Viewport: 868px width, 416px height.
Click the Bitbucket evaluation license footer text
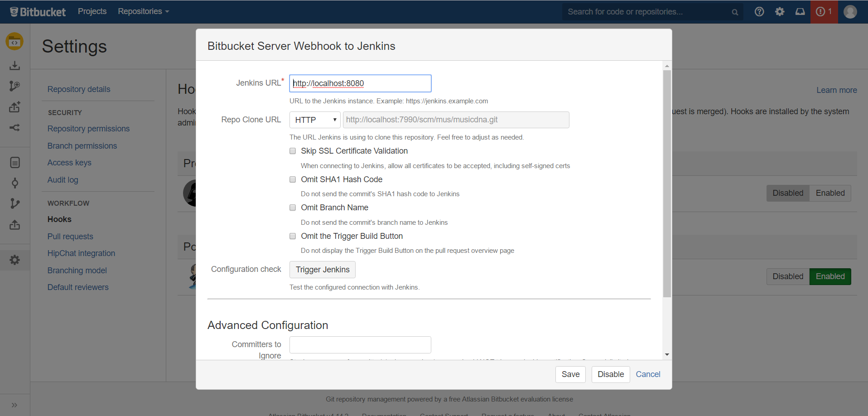click(x=449, y=399)
